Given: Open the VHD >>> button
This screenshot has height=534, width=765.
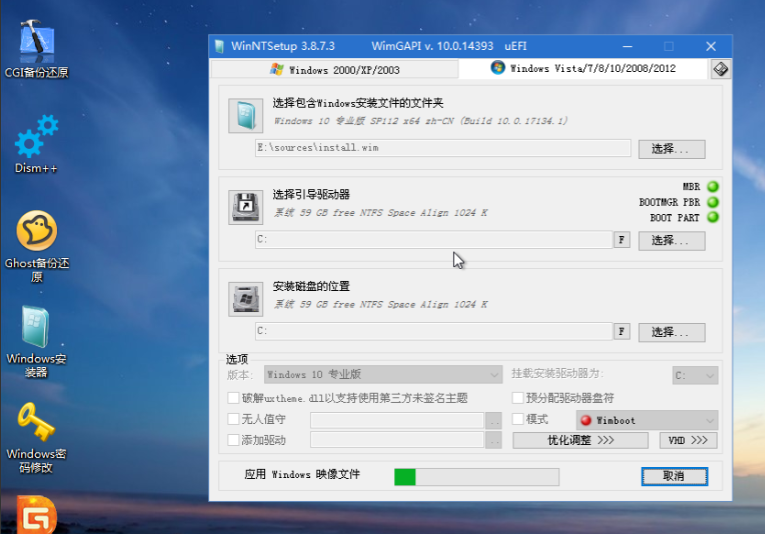Looking at the screenshot, I should pos(688,440).
